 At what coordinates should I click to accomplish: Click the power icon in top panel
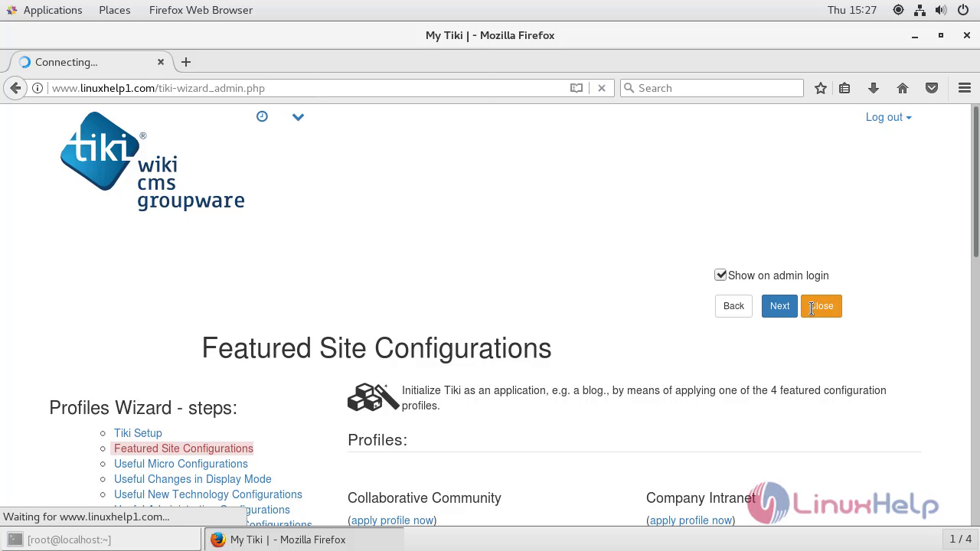[963, 10]
